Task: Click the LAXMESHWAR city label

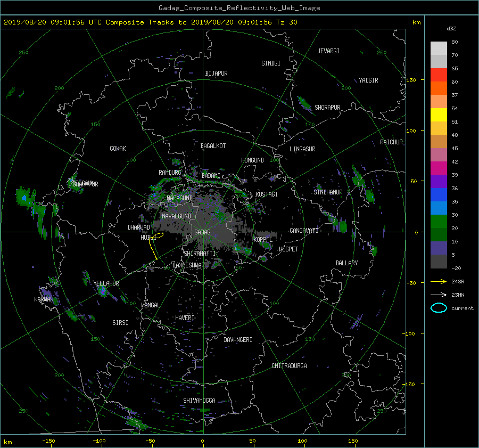Action: click(188, 265)
